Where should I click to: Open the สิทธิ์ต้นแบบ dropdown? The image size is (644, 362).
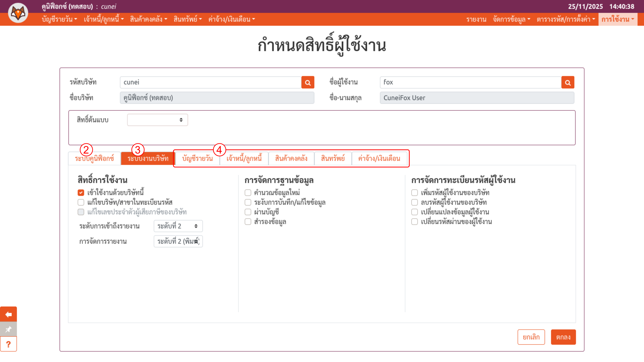157,120
